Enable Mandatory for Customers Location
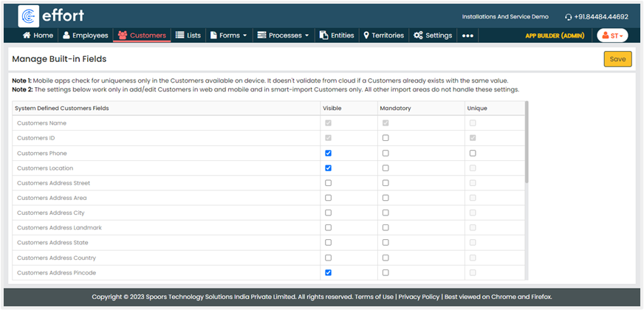644x310 pixels. click(x=386, y=168)
